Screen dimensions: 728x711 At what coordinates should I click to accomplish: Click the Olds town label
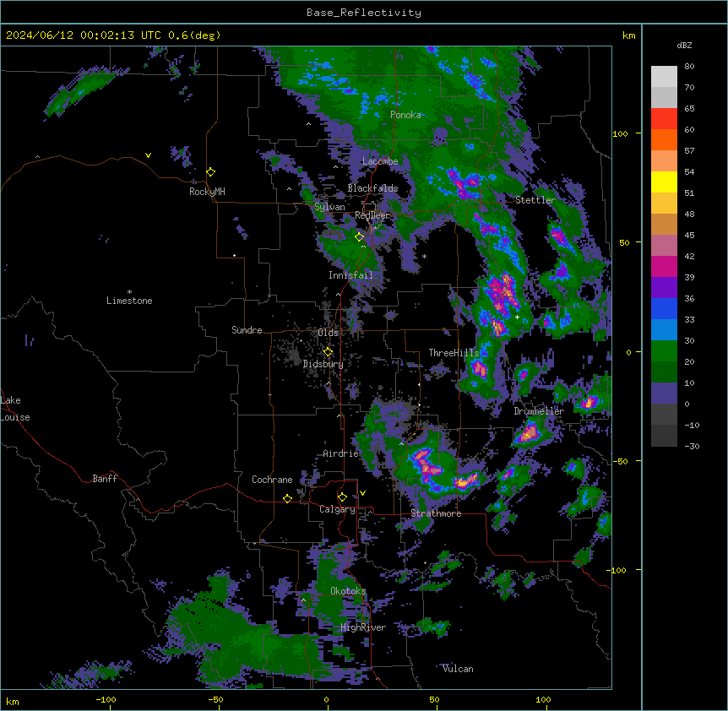(x=328, y=333)
